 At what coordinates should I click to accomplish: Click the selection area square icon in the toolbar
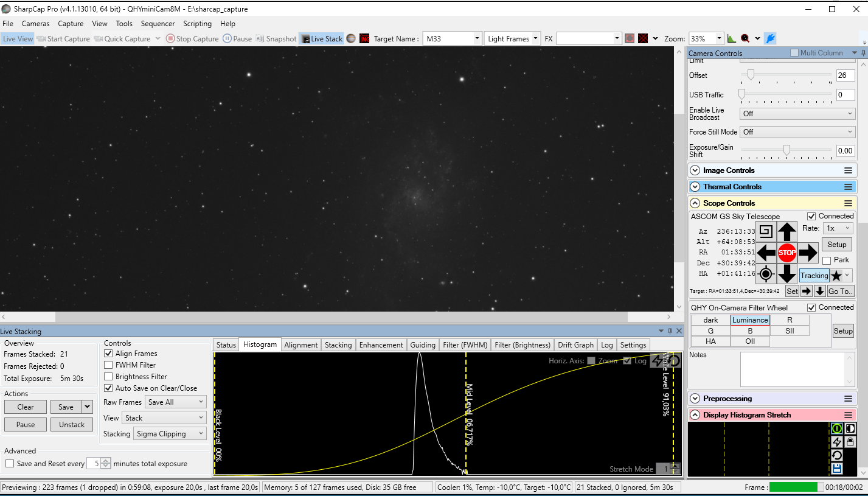pos(630,39)
